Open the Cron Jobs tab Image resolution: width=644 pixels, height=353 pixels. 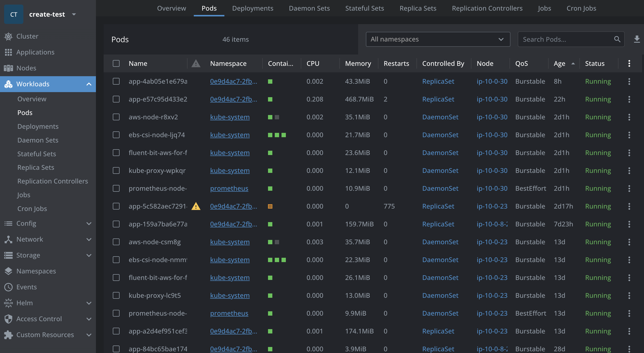581,8
